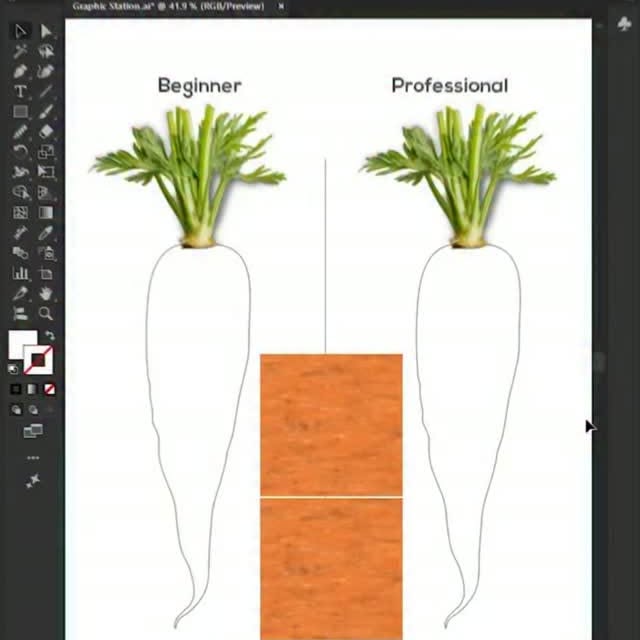Swap fill and stroke colors
The width and height of the screenshot is (640, 640).
click(50, 336)
